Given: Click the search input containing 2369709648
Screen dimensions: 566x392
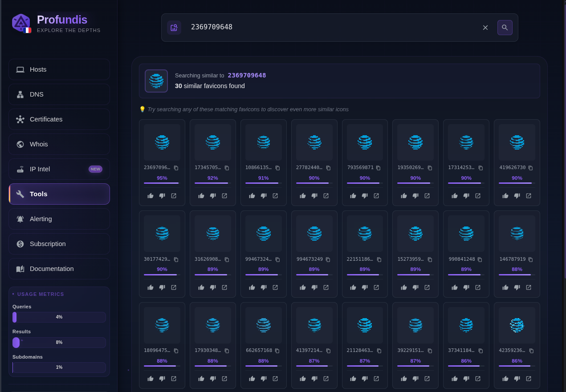Looking at the screenshot, I should point(330,28).
